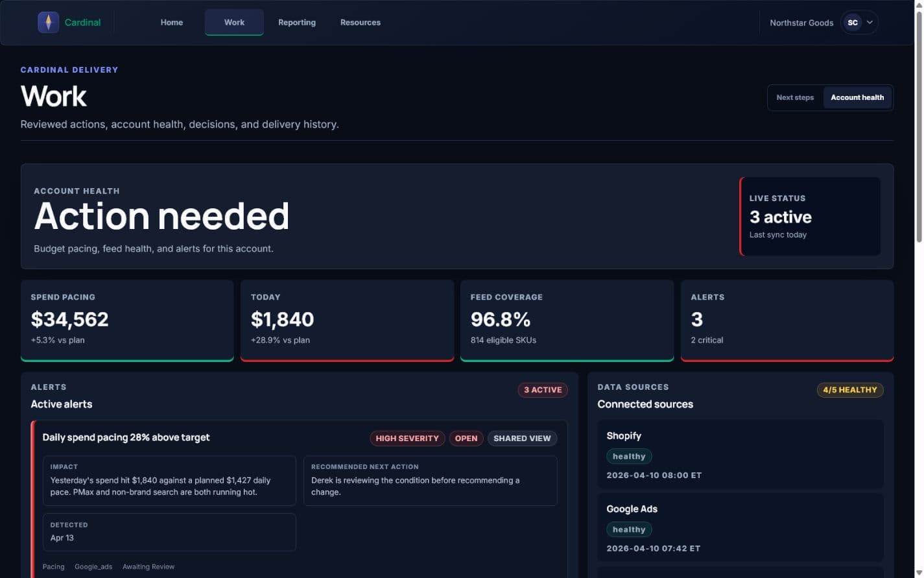Click the Impact description box
Viewport: 924px width, 578px height.
[x=169, y=481]
